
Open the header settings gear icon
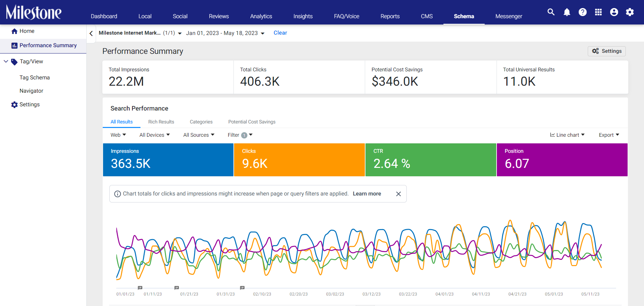click(630, 12)
